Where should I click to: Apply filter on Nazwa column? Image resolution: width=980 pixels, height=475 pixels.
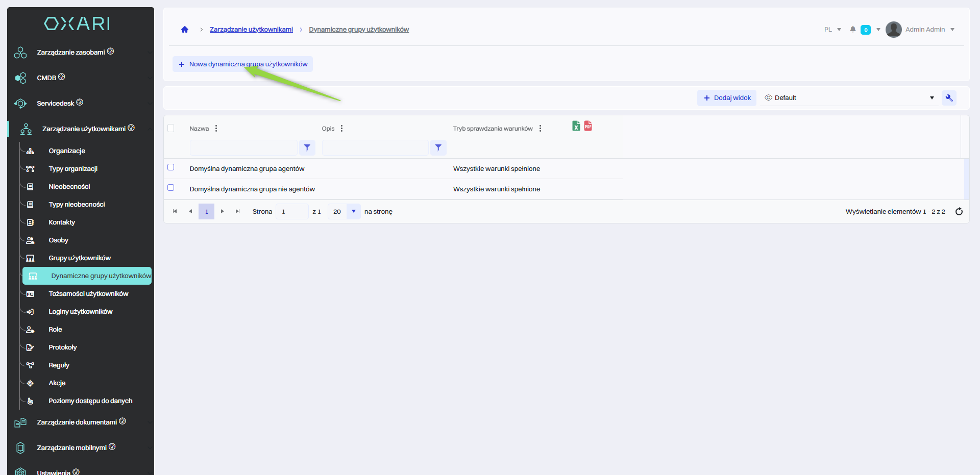[307, 147]
